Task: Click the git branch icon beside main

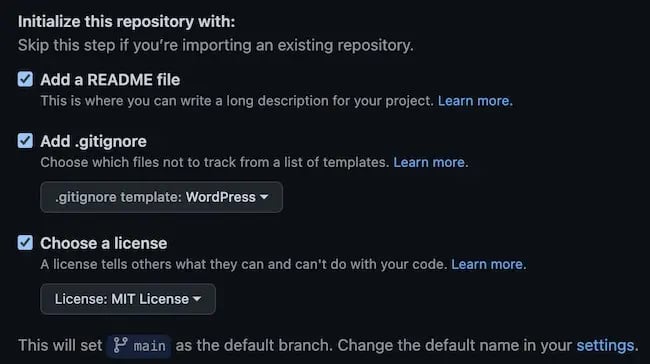Action: [120, 345]
